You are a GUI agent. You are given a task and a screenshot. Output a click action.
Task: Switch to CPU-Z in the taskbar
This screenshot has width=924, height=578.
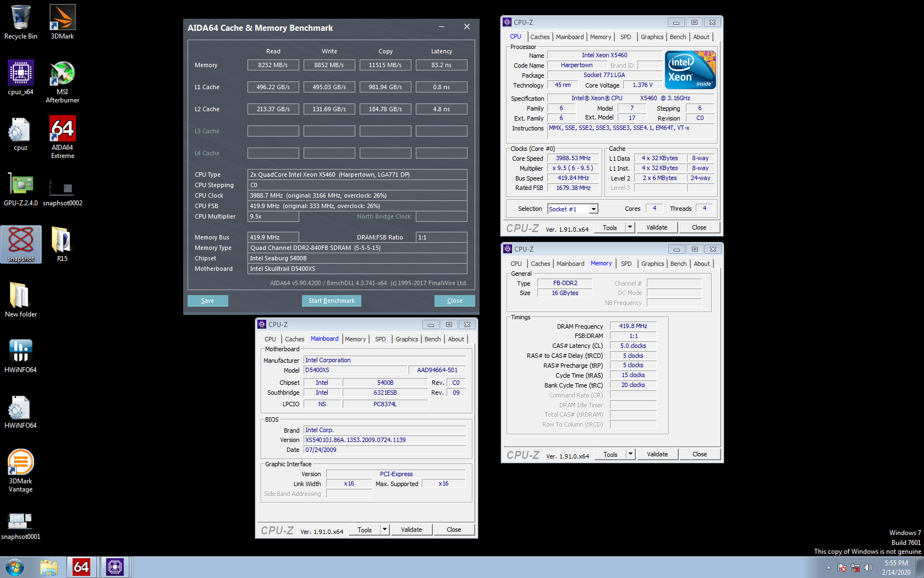(x=114, y=567)
